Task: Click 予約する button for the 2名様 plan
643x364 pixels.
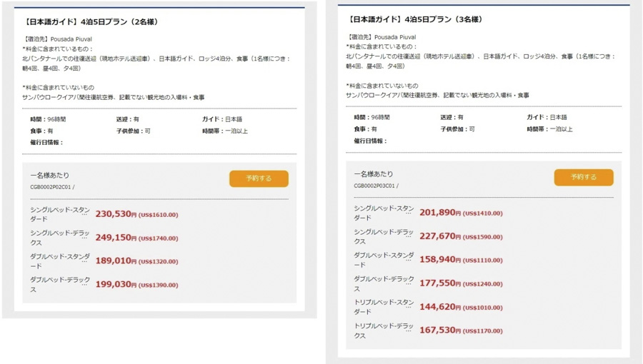Action: [259, 178]
